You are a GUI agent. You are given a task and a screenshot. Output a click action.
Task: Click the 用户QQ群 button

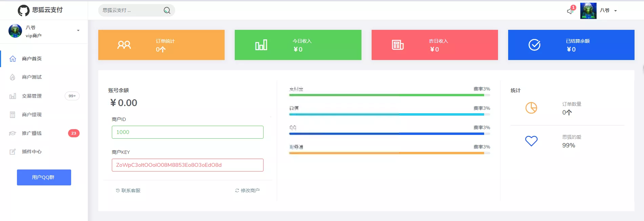pos(44,177)
